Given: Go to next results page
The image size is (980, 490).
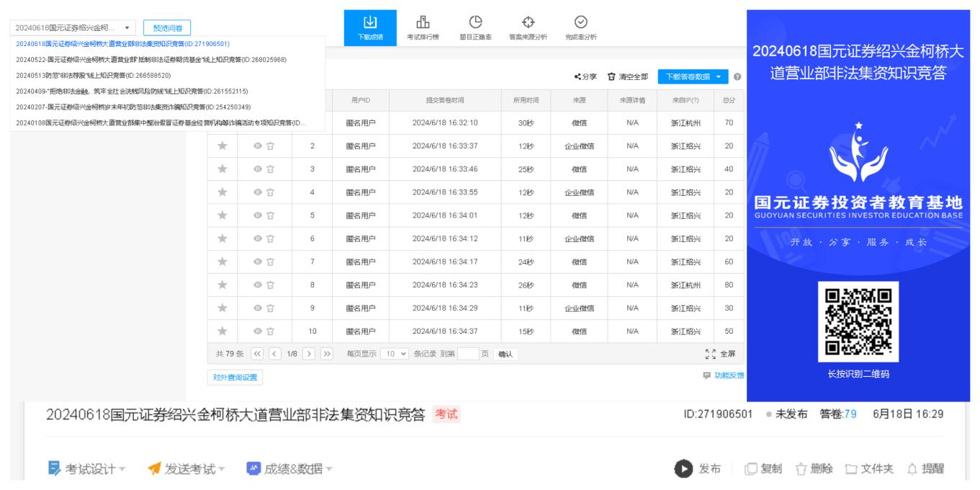Looking at the screenshot, I should coord(309,354).
